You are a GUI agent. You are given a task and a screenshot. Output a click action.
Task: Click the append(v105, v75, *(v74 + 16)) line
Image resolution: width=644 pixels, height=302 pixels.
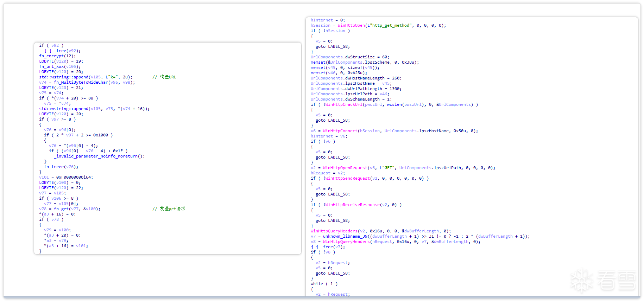point(94,109)
